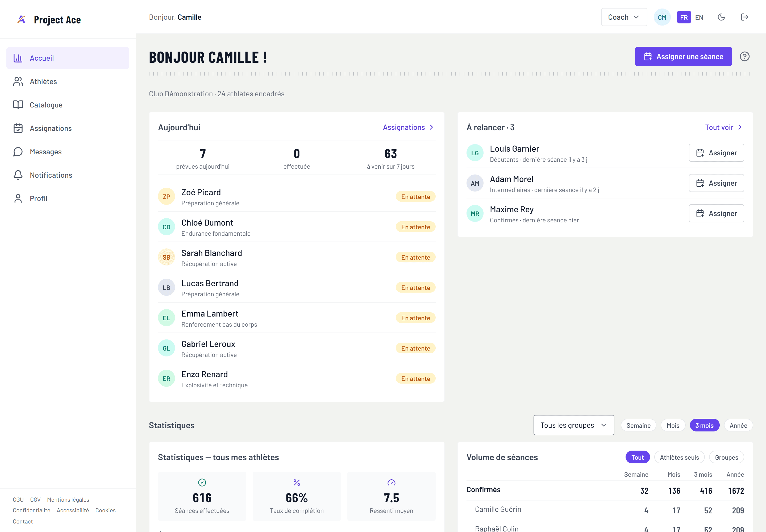
Task: Open the Assignations link with chevron
Action: click(408, 127)
